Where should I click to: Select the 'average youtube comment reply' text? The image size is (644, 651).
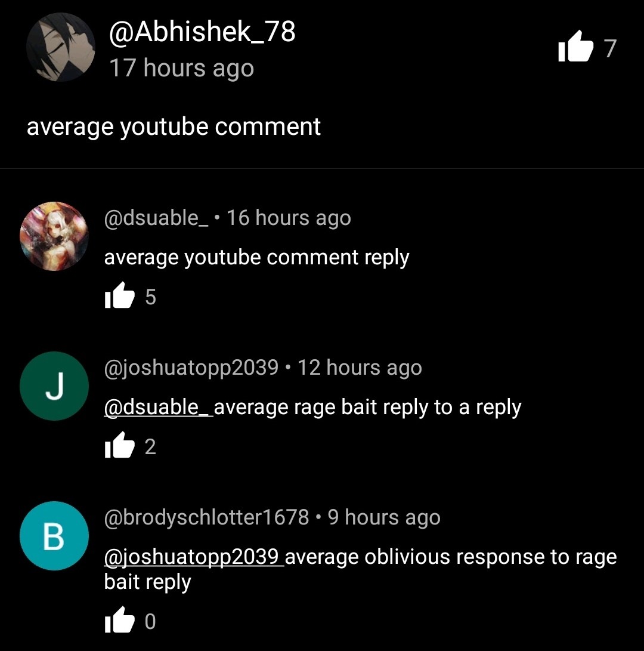click(x=256, y=258)
